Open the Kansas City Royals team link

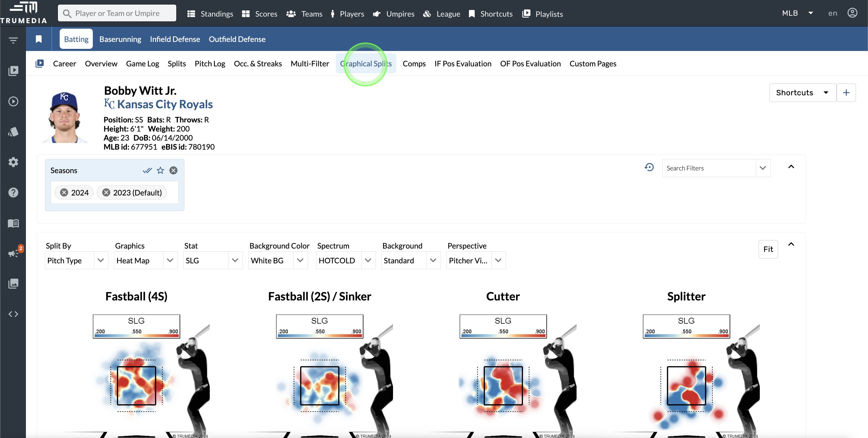pyautogui.click(x=165, y=104)
